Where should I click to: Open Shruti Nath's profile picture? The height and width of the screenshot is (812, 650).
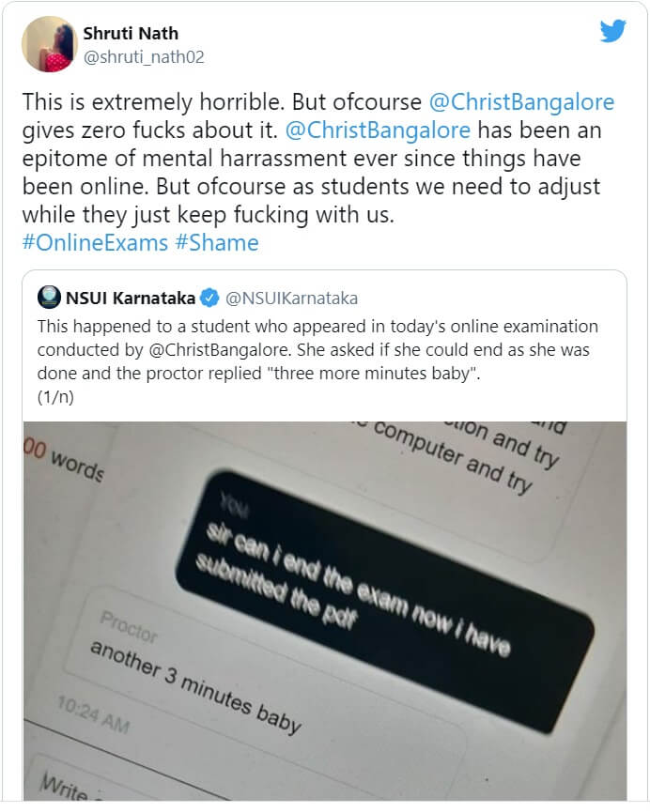pos(49,43)
